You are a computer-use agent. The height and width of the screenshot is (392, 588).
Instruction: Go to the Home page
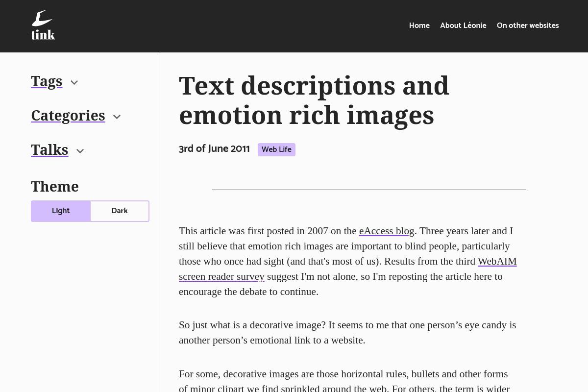coord(419,25)
